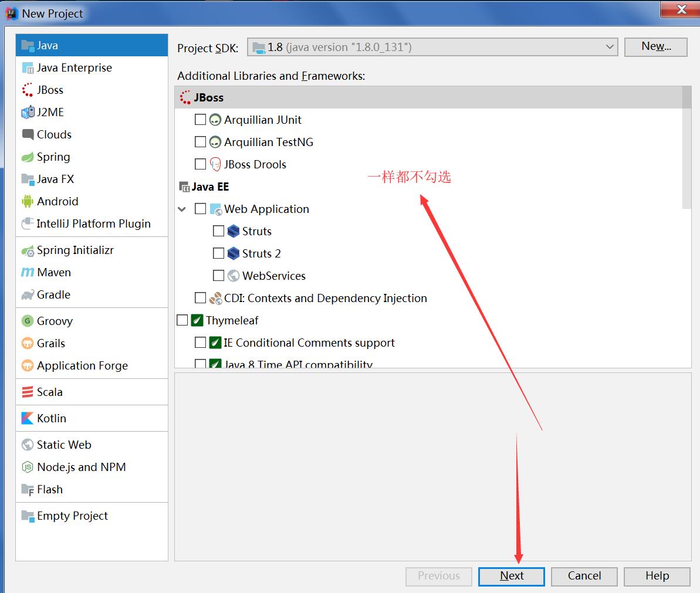The image size is (700, 593).
Task: Click the Empty Project folder icon
Action: point(28,516)
